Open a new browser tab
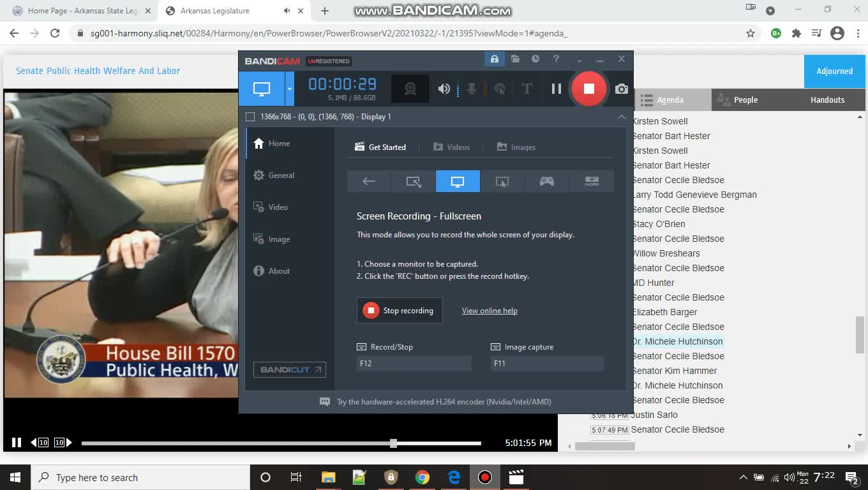This screenshot has height=490, width=868. pyautogui.click(x=325, y=11)
